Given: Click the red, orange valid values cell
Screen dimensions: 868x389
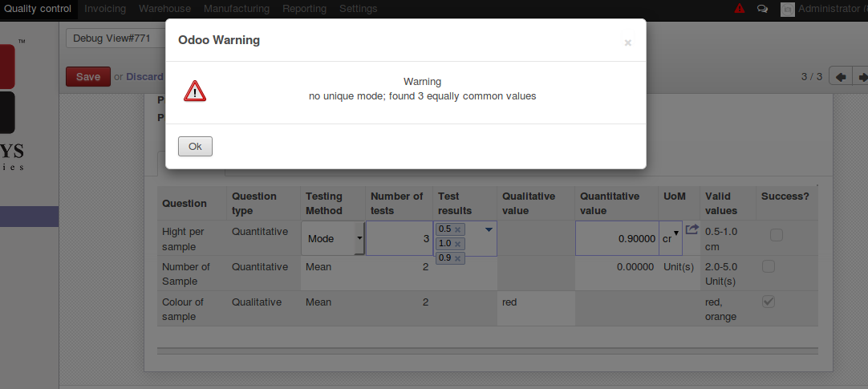Looking at the screenshot, I should point(728,309).
